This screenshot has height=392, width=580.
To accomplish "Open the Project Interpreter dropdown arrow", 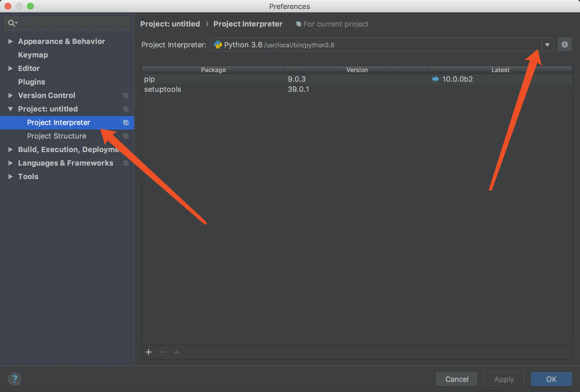I will click(547, 45).
